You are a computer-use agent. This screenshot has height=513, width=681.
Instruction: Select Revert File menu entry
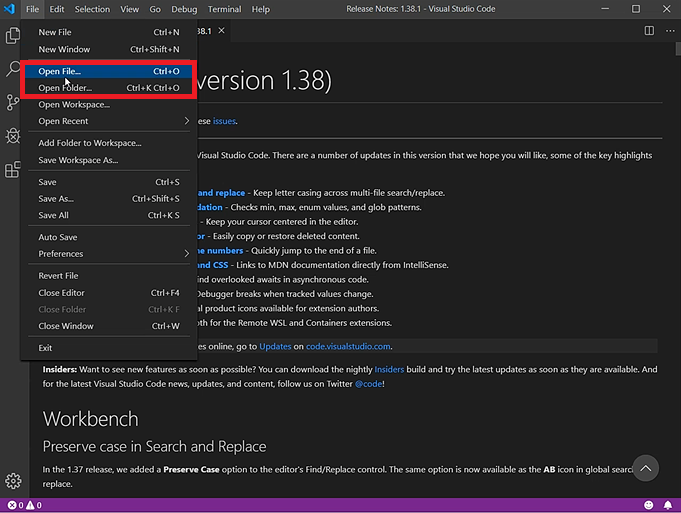109,276
